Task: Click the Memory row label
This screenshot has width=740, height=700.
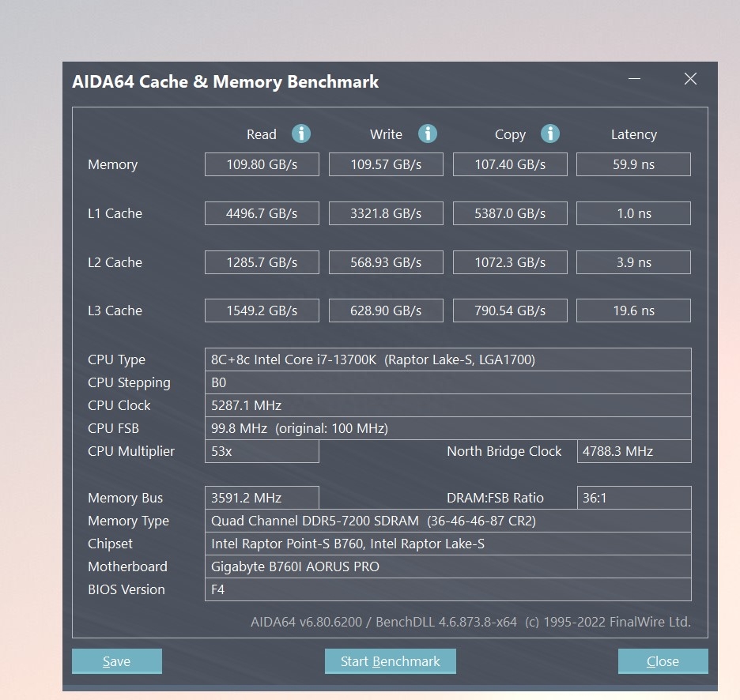Action: [x=113, y=164]
